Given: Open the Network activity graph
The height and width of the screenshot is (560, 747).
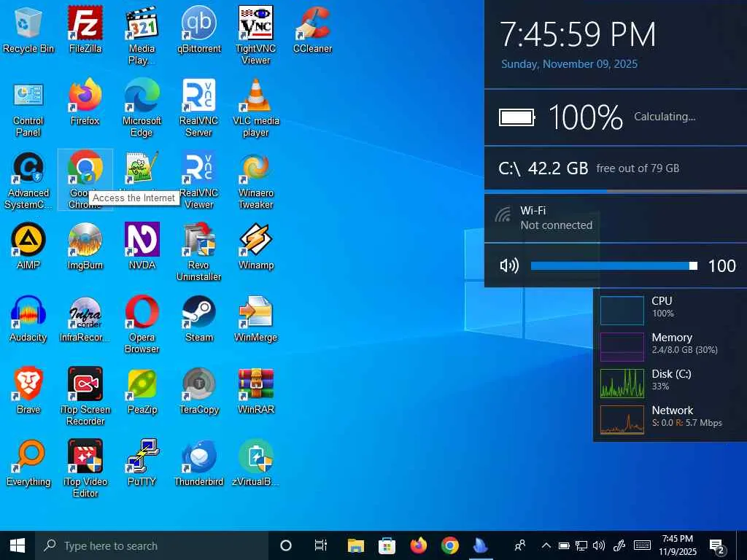Looking at the screenshot, I should click(622, 420).
